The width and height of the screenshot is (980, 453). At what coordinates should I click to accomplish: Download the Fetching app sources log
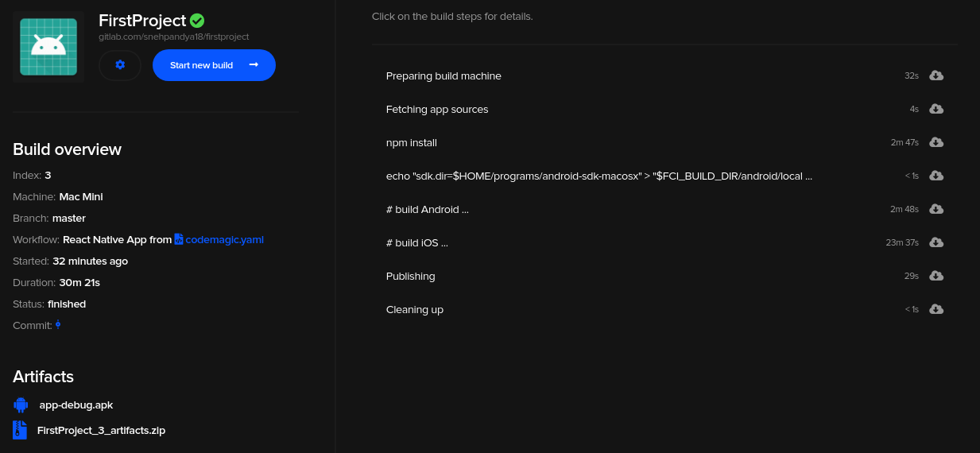pos(936,109)
